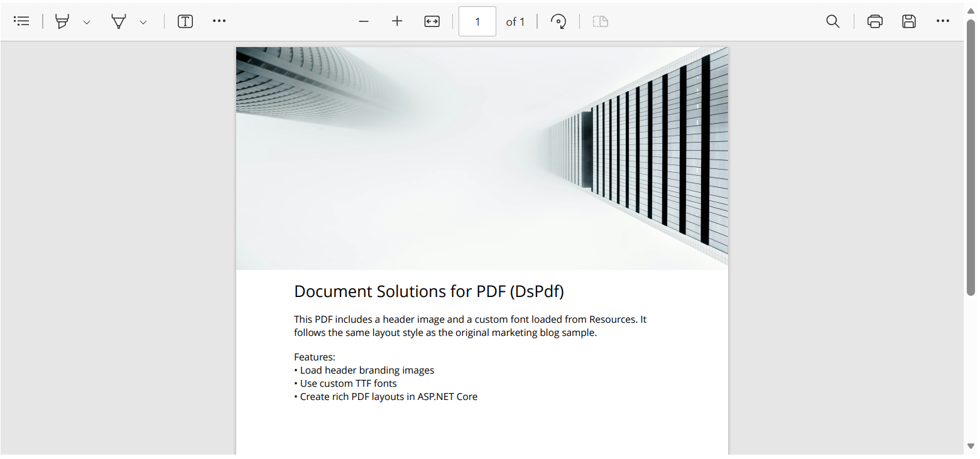Switch to single page view mode

coord(600,21)
